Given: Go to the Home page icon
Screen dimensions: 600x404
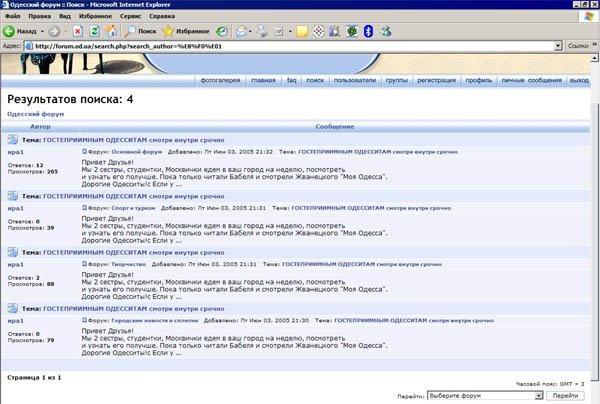Looking at the screenshot, I should click(x=111, y=31).
